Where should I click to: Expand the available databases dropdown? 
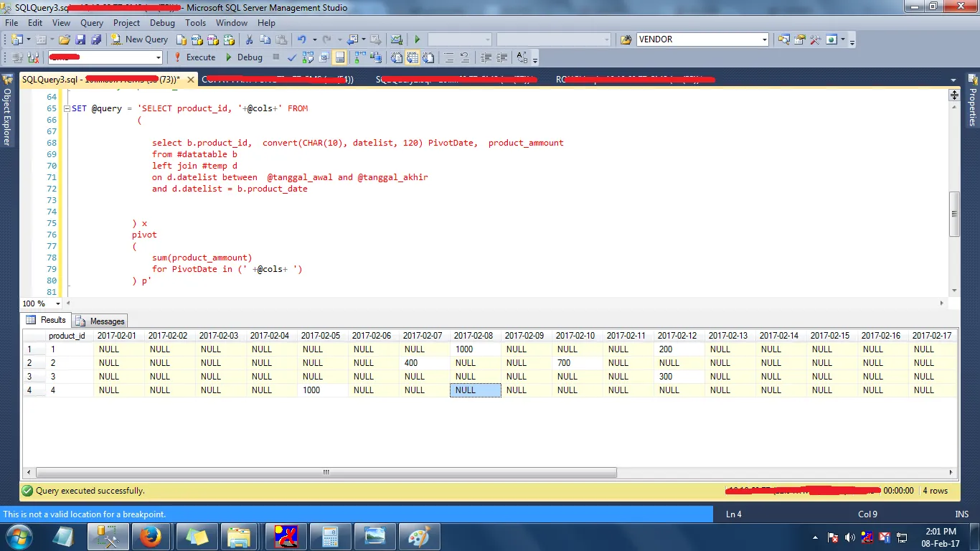click(x=158, y=57)
